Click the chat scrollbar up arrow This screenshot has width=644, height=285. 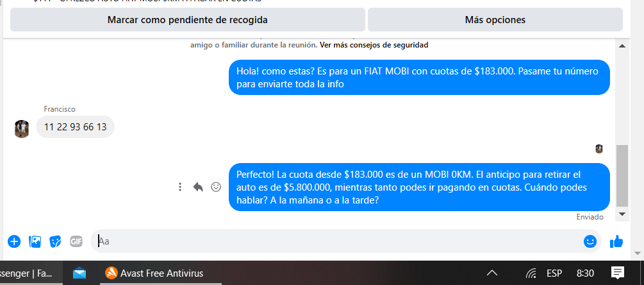[x=622, y=46]
